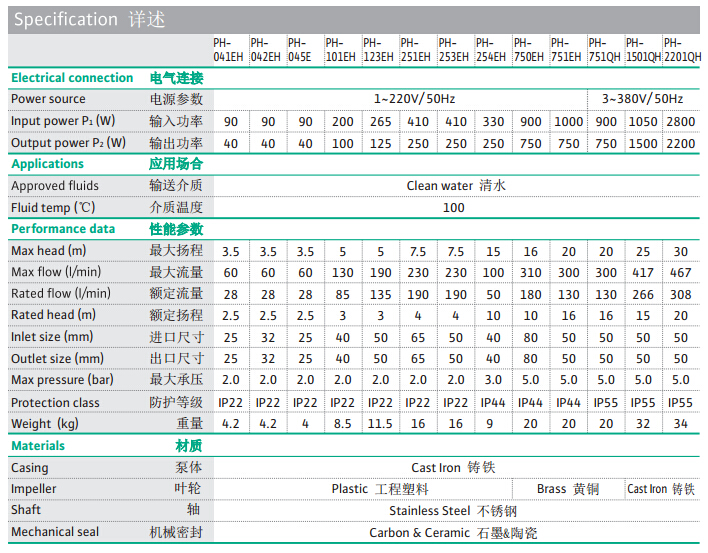Click the 3~380V/50Hz power source cell
The image size is (708, 553).
pyautogui.click(x=642, y=99)
